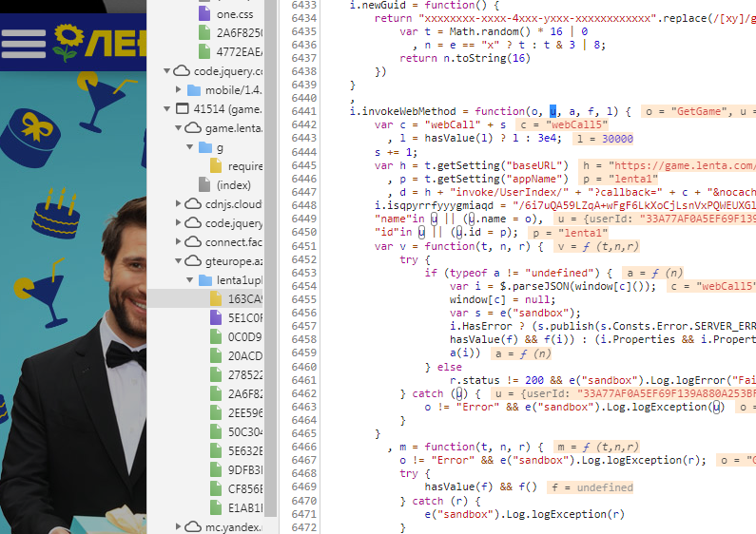Open the 278522 file
Screen dimensions: 756x534
[x=245, y=375]
